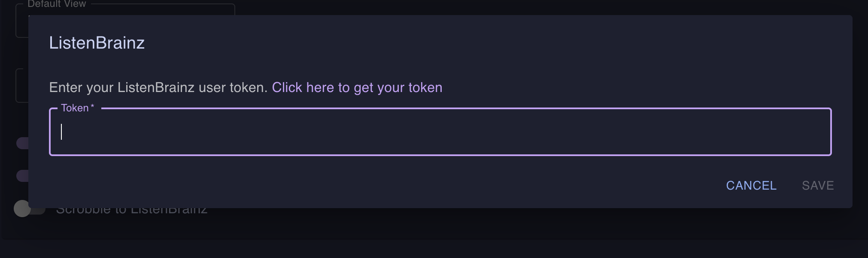Click the ListenBrainz dialog title
Screen dimensions: 868x258
97,43
